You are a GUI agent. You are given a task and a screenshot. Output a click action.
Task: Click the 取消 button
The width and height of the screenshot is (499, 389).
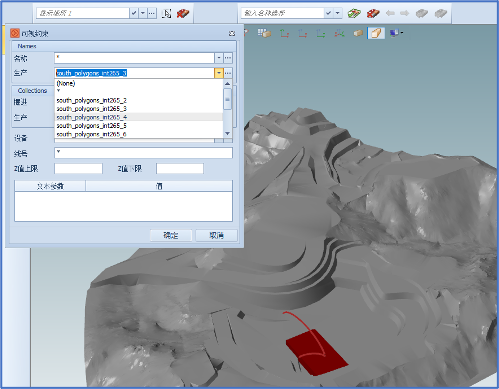pyautogui.click(x=216, y=235)
